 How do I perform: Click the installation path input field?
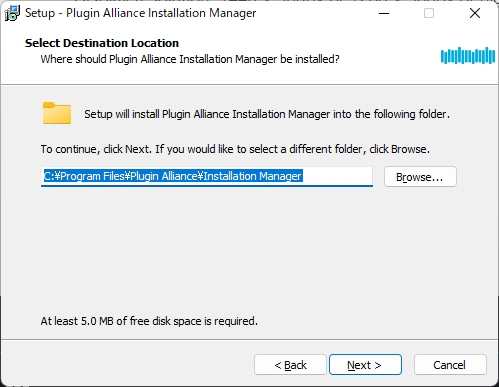tap(207, 177)
